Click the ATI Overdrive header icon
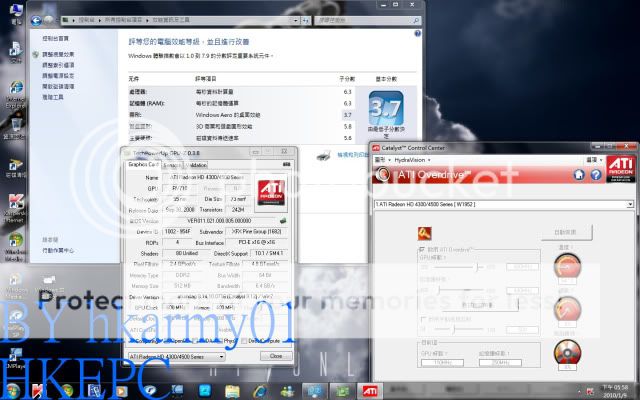 [382, 175]
